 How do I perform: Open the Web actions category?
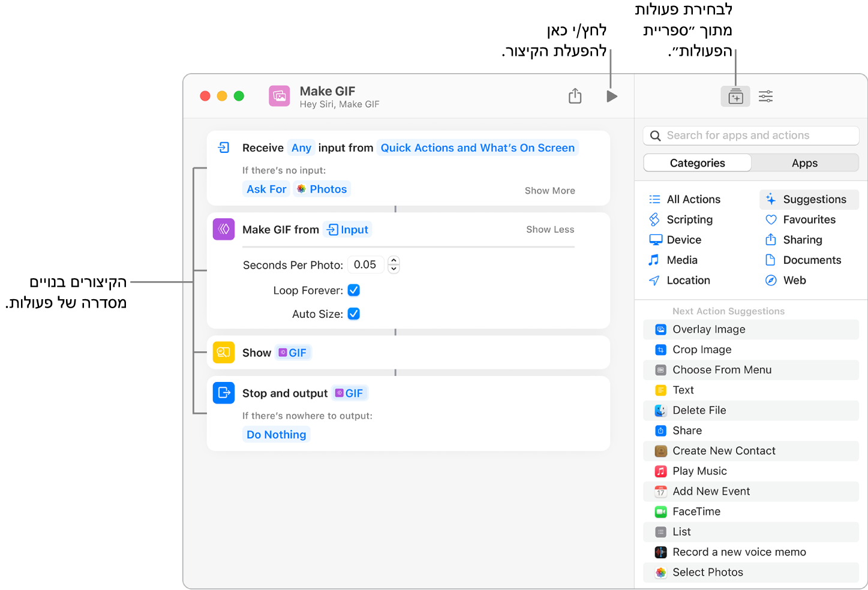[x=794, y=280]
